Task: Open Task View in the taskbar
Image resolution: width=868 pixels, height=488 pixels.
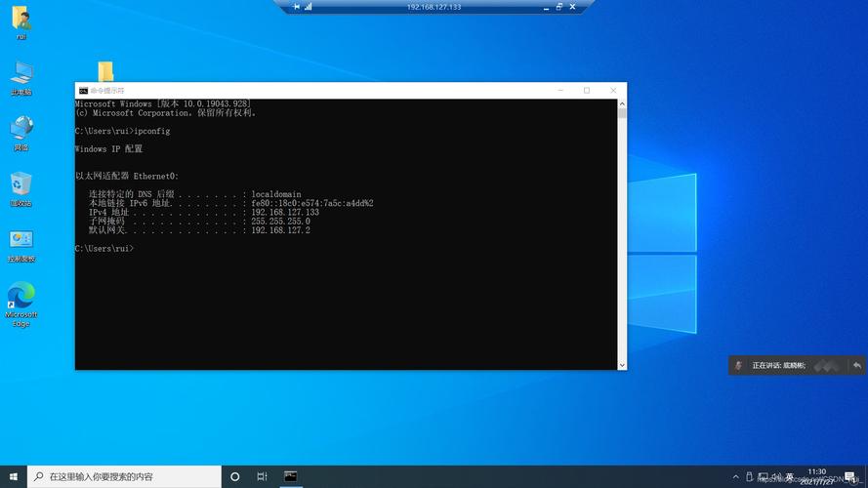Action: pos(262,476)
